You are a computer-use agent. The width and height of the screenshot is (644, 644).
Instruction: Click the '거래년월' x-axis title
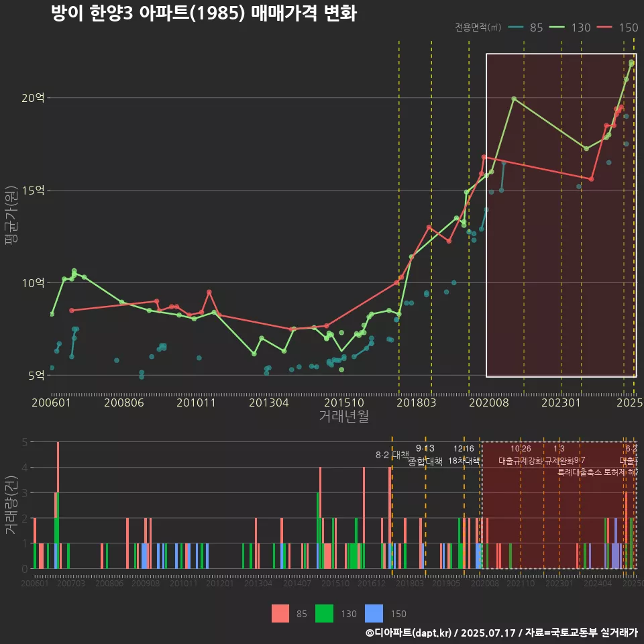[343, 416]
